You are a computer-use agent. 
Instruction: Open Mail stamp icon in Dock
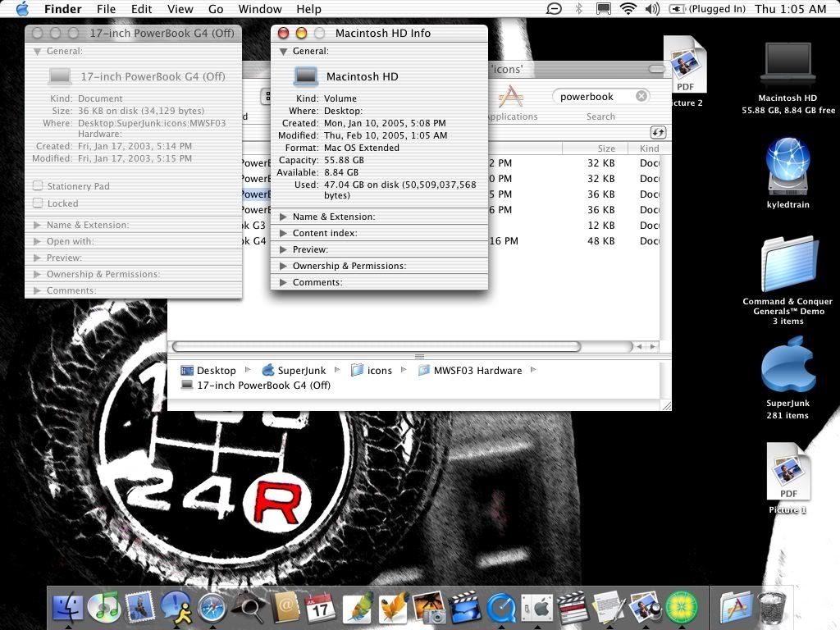pyautogui.click(x=139, y=608)
